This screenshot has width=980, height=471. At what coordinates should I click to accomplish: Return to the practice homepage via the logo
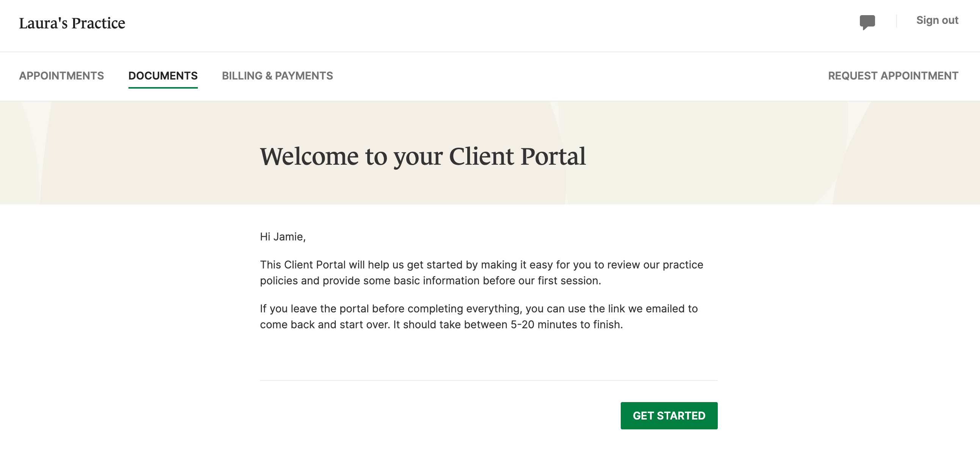click(x=72, y=23)
